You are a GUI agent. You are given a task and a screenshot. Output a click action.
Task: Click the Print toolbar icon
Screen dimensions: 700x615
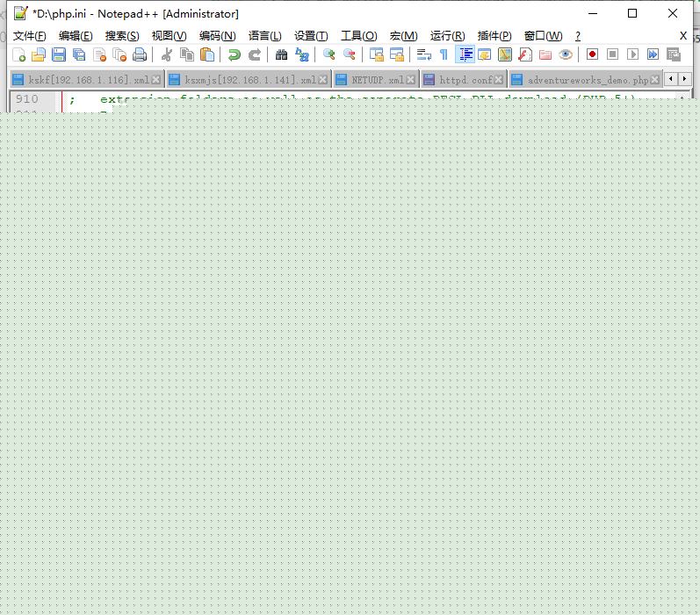(140, 54)
